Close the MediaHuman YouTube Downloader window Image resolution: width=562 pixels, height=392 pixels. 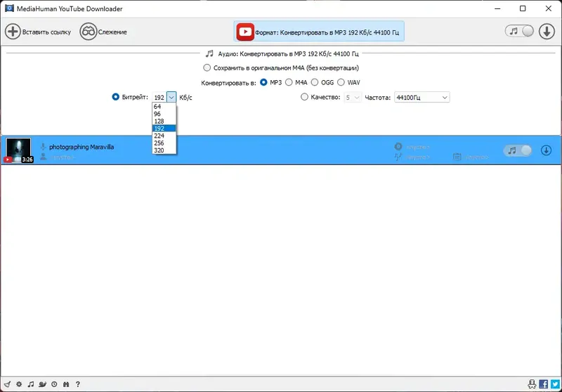[x=549, y=8]
